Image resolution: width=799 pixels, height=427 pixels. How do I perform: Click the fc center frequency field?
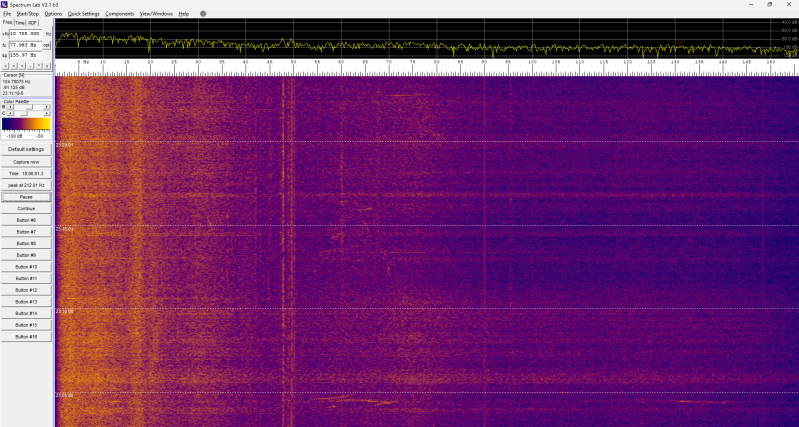25,45
